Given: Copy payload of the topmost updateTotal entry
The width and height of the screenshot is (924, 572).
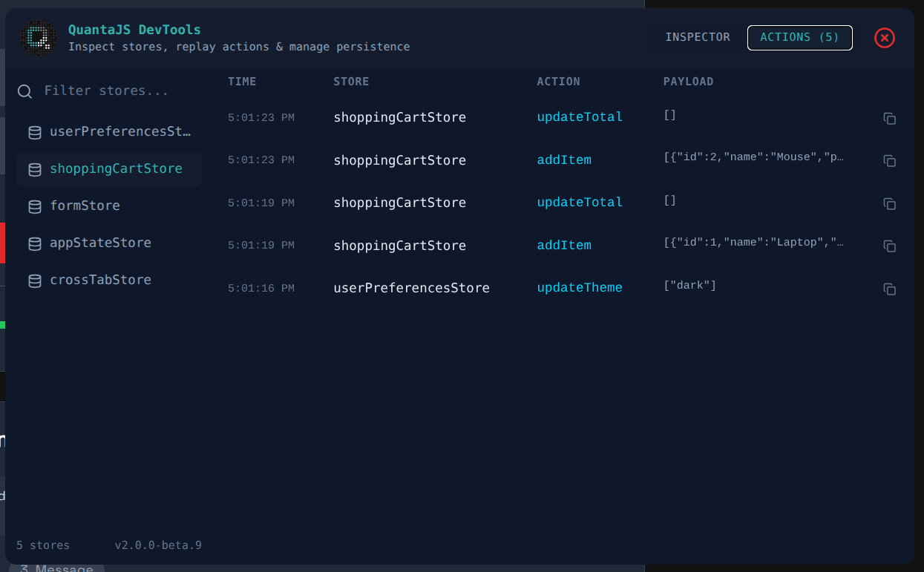Looking at the screenshot, I should pyautogui.click(x=889, y=119).
